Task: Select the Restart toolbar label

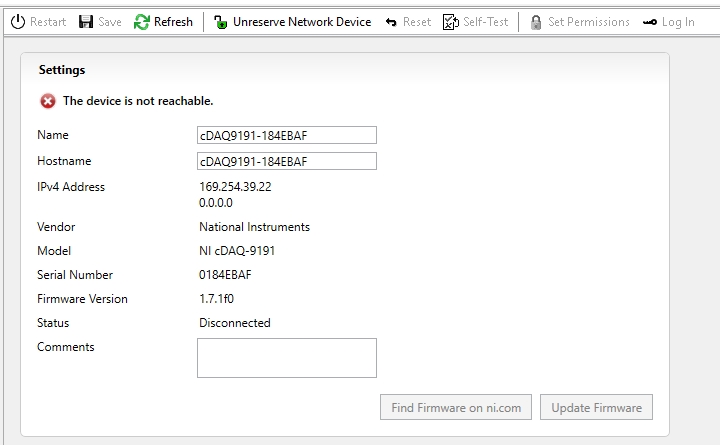Action: point(48,22)
